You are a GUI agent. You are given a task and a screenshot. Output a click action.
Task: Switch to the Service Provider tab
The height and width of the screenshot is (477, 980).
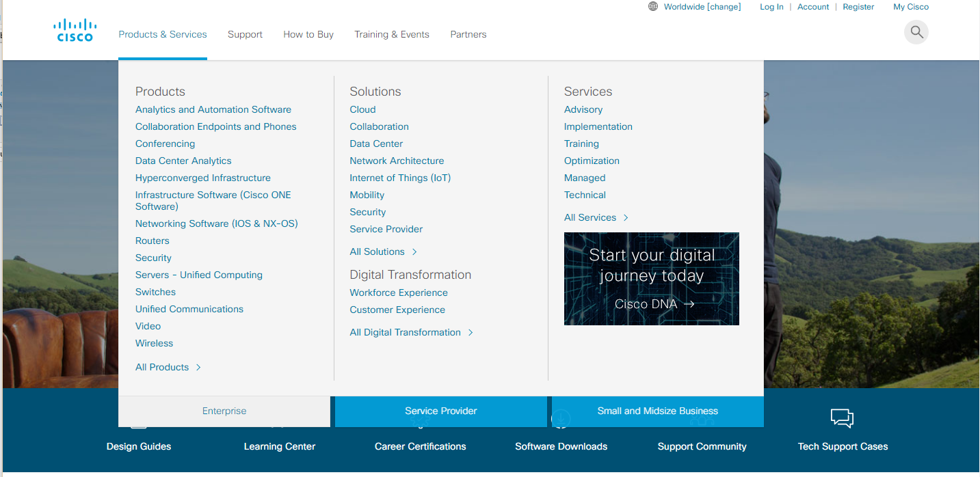pyautogui.click(x=440, y=411)
